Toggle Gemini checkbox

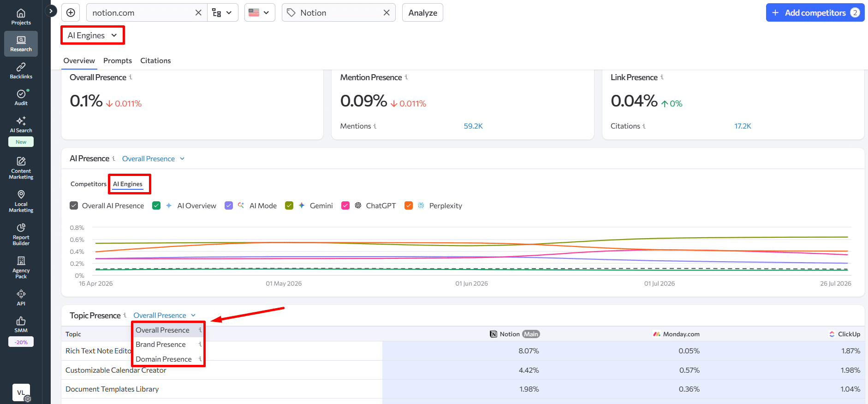(289, 205)
